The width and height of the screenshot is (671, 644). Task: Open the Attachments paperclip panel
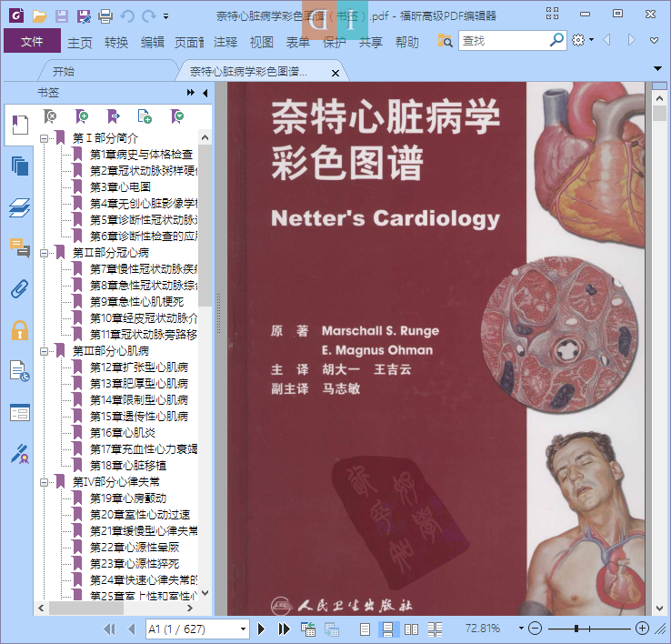[x=20, y=289]
